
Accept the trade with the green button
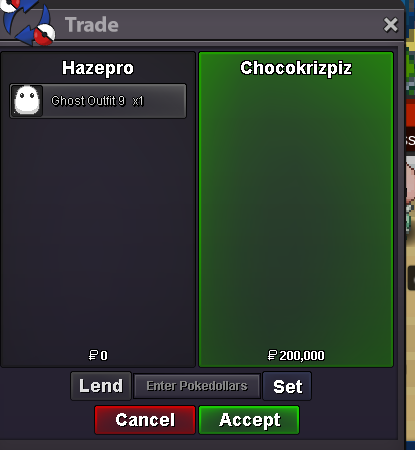tap(249, 420)
